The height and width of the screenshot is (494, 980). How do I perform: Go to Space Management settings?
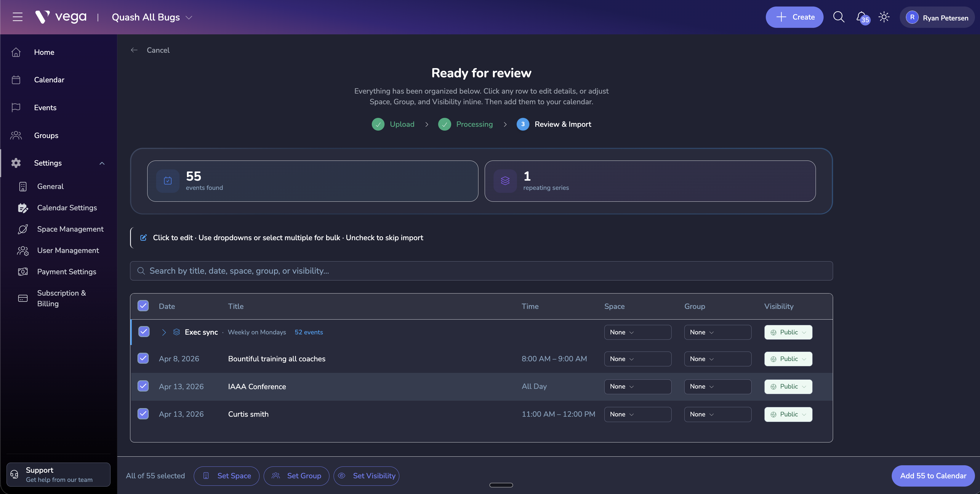[70, 229]
